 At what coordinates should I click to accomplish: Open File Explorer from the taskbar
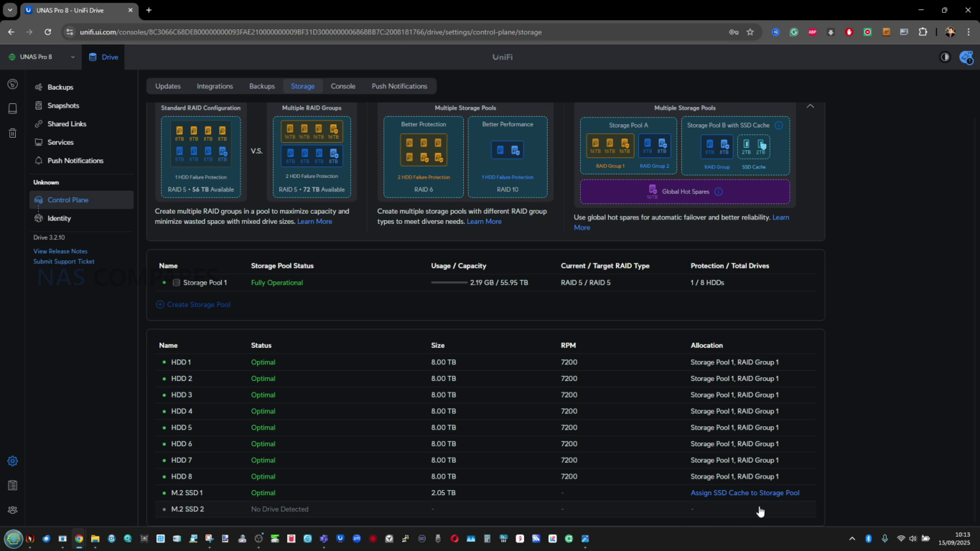[x=95, y=539]
